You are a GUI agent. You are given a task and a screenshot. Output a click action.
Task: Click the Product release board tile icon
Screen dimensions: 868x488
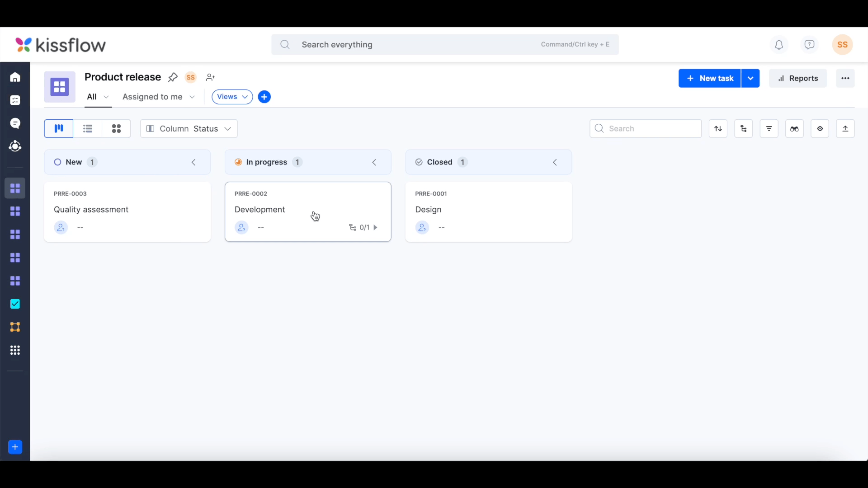(60, 87)
